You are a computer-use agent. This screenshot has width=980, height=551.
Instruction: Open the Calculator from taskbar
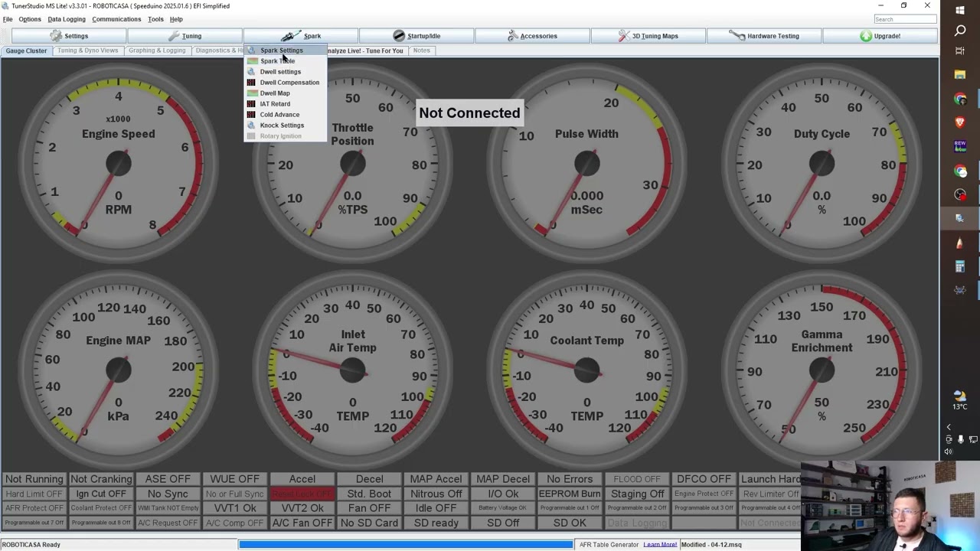960,266
